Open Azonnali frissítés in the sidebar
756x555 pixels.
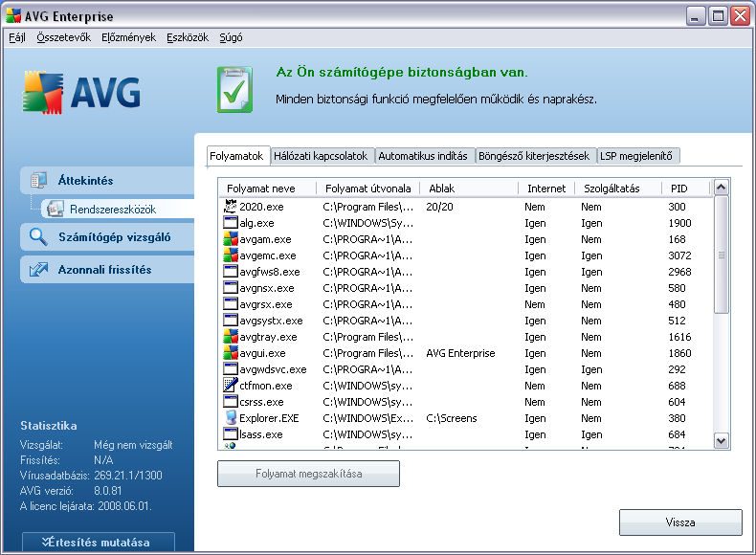click(x=107, y=269)
